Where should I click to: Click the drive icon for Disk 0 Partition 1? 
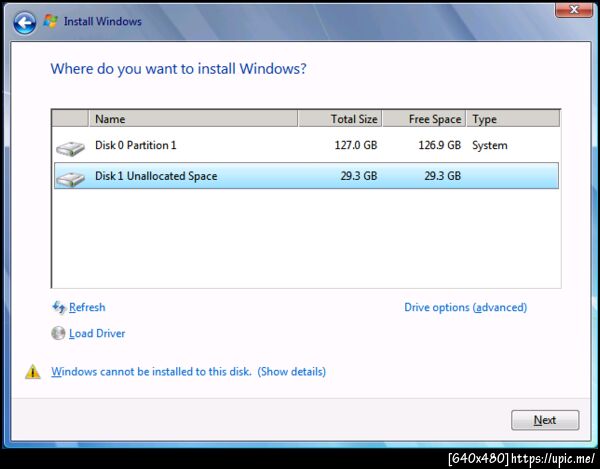70,148
